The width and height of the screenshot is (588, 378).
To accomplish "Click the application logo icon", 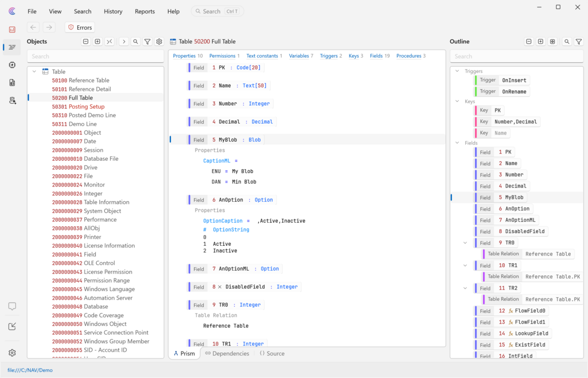I will [12, 11].
